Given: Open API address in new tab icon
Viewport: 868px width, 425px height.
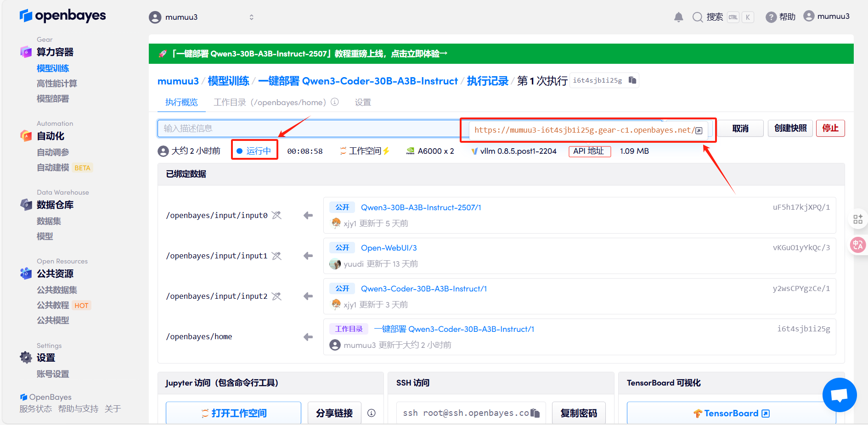Looking at the screenshot, I should [x=699, y=130].
